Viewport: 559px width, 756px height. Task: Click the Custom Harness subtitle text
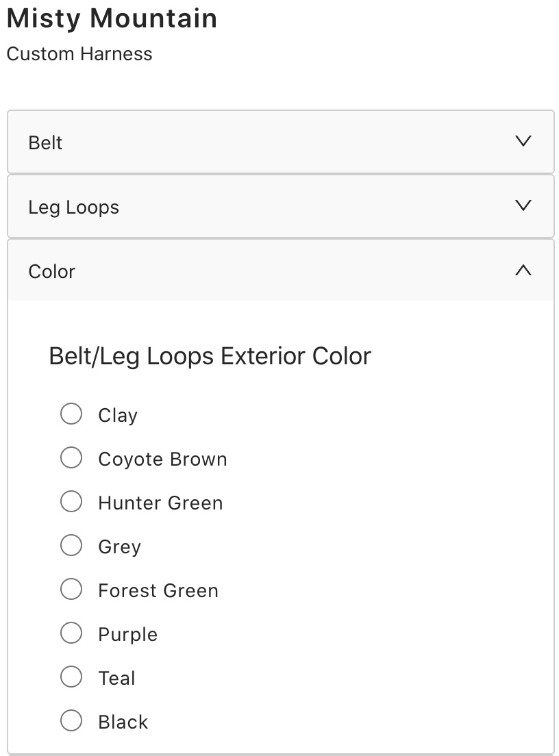pos(79,54)
